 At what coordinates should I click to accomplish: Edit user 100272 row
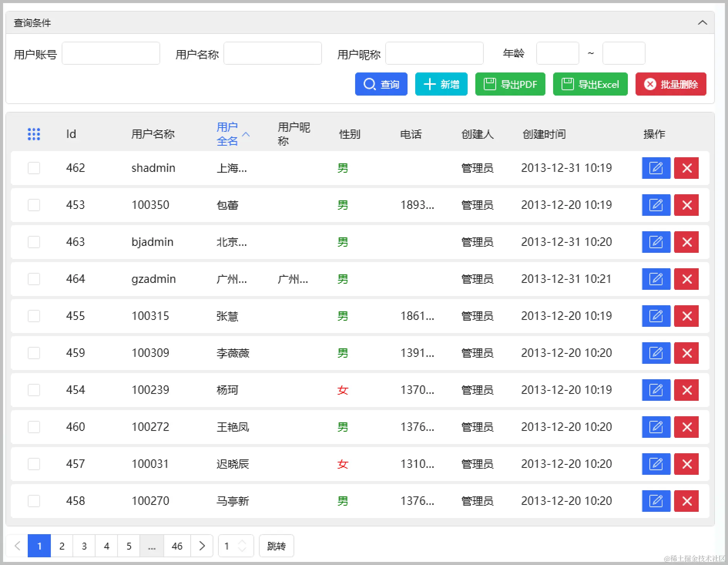coord(656,427)
